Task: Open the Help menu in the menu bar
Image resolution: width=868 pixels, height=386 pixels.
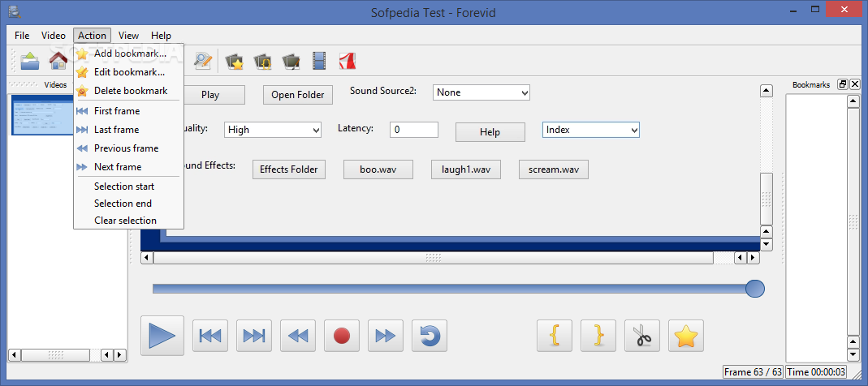Action: [x=161, y=36]
